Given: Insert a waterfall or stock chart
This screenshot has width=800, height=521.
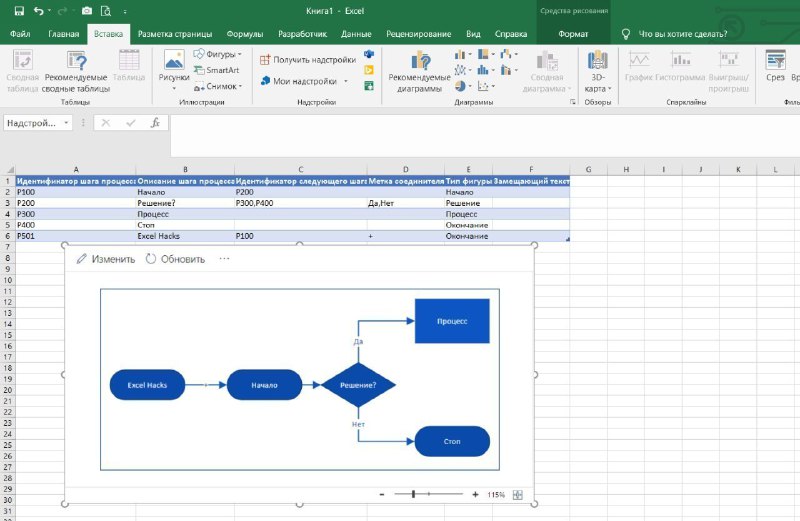Looking at the screenshot, I should [506, 54].
